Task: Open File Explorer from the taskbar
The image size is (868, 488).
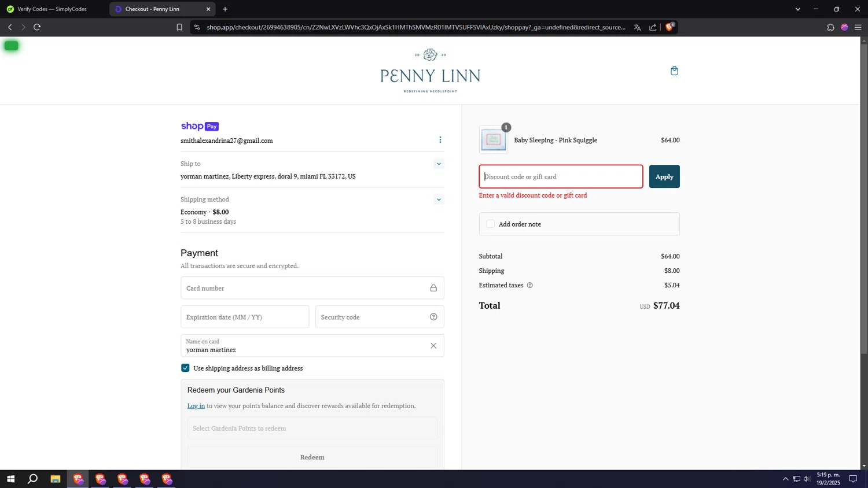Action: (x=55, y=479)
